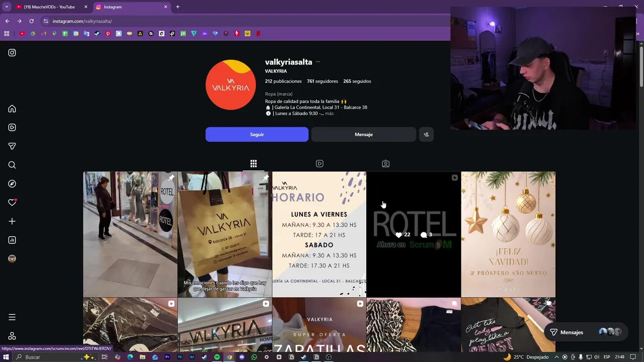Open the 761 seguidores list

tap(323, 81)
